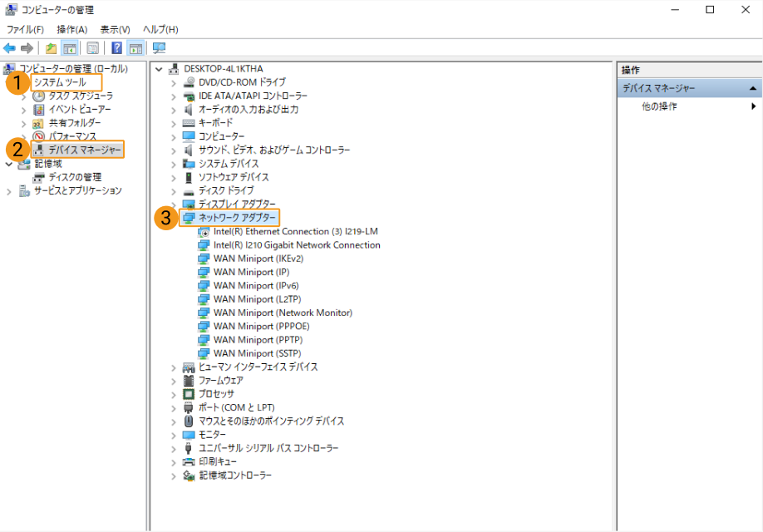Expand the コンピューター device node
763x532 pixels.
(x=174, y=137)
